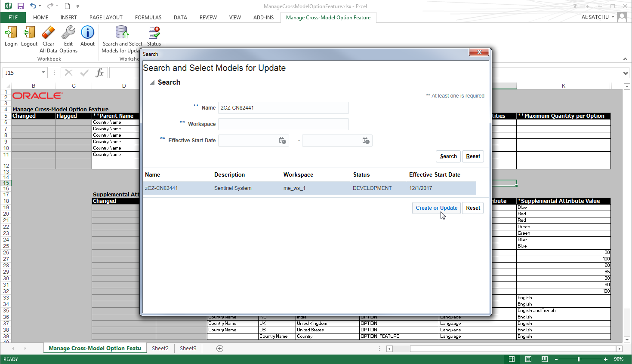The height and width of the screenshot is (364, 632).
Task: Open the Undo history dropdown arrow
Action: pos(40,6)
